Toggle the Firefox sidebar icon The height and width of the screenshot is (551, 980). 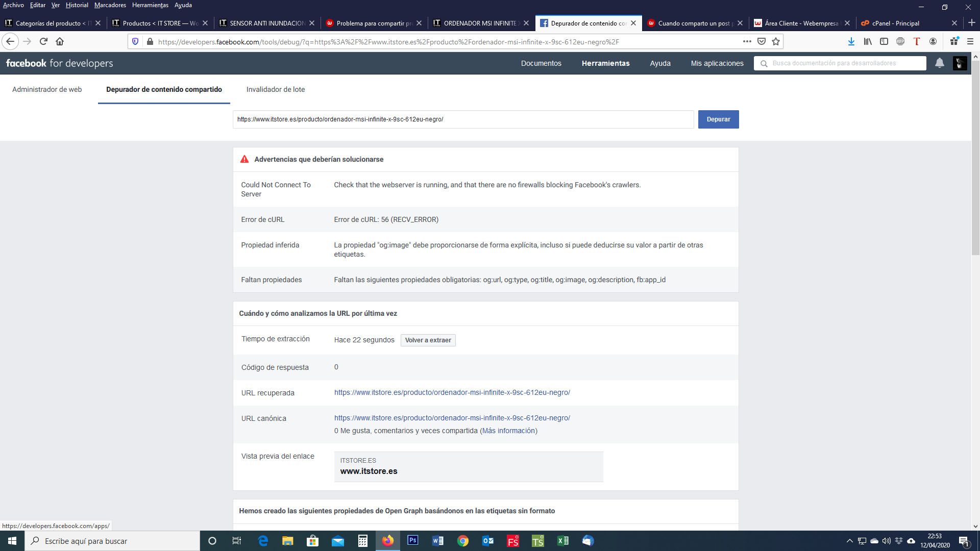[884, 41]
